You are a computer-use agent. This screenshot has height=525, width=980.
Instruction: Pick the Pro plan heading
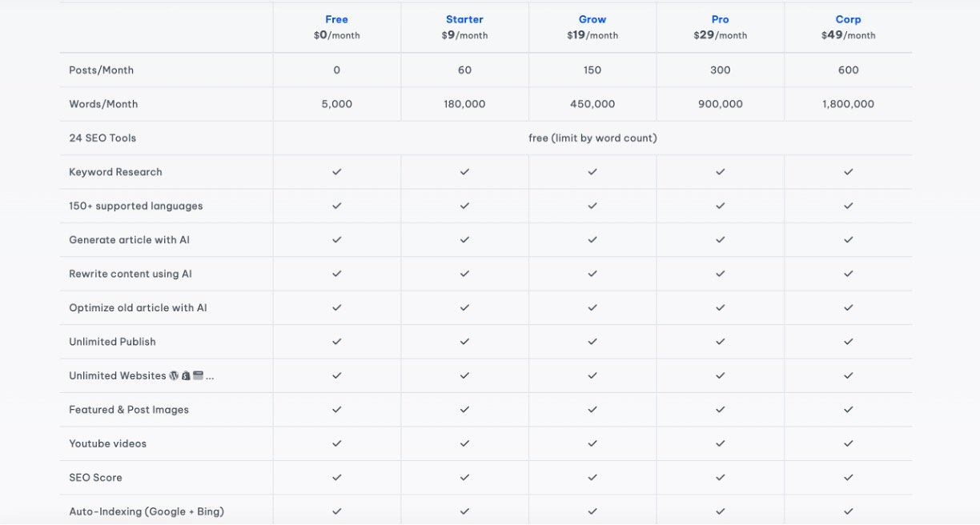click(721, 19)
